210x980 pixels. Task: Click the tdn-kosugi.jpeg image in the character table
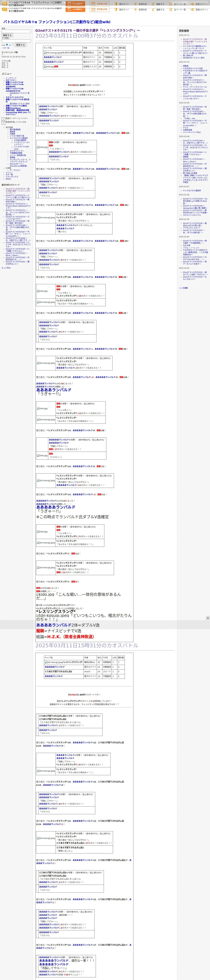pos(53,53)
